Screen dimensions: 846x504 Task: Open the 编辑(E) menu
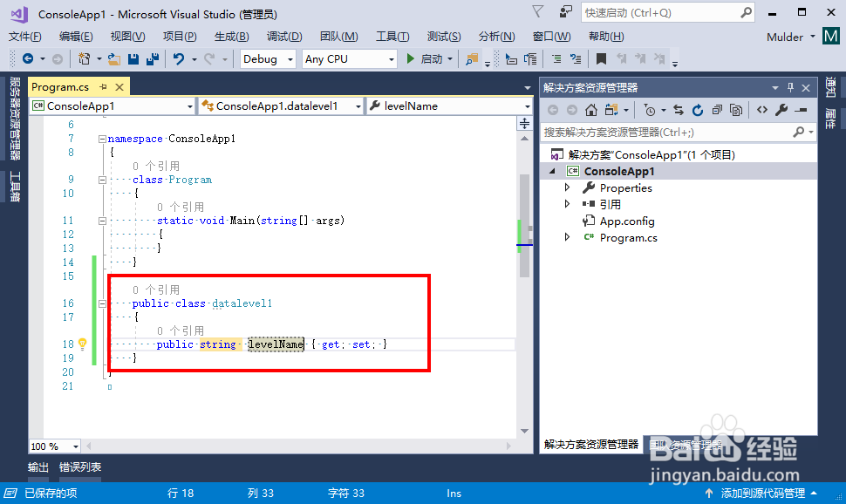coord(76,36)
